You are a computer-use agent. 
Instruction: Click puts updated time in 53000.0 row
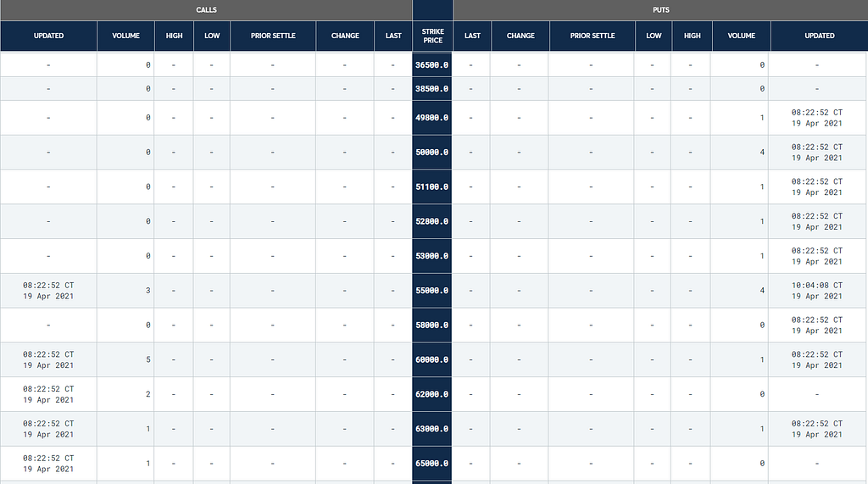(x=817, y=256)
